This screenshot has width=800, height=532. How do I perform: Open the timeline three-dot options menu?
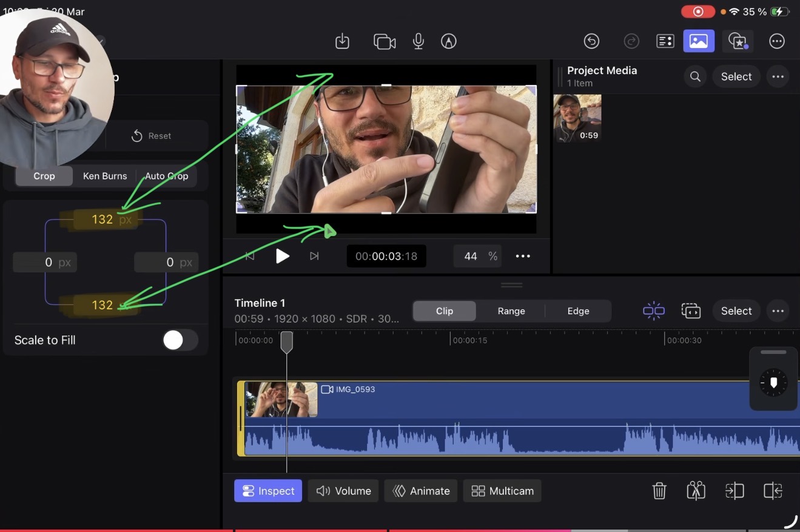(x=778, y=311)
